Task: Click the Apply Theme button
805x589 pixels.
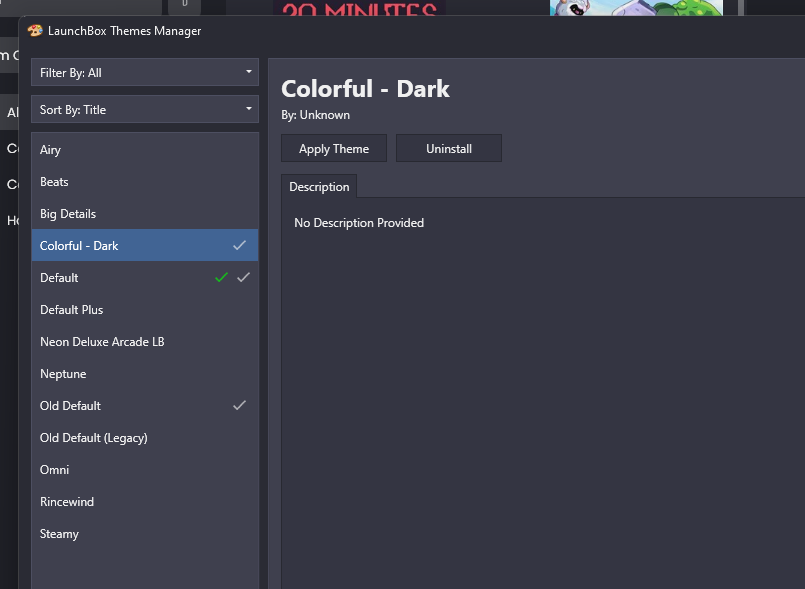Action: coord(334,148)
